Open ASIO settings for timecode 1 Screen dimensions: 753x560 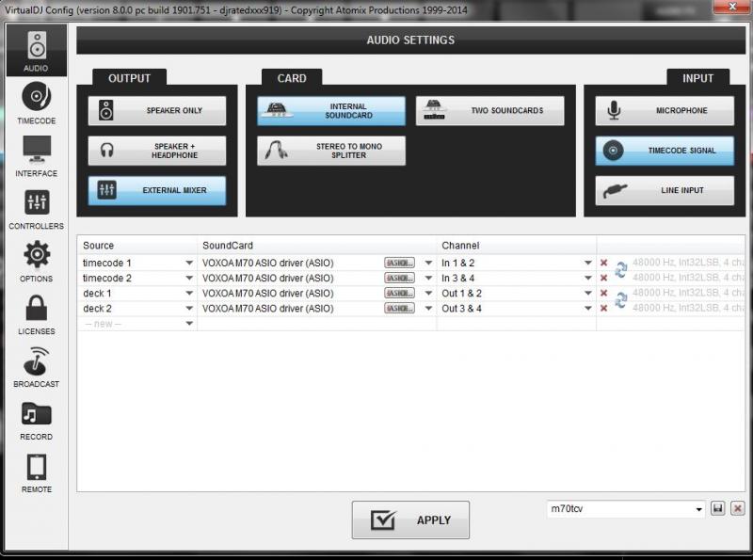399,263
